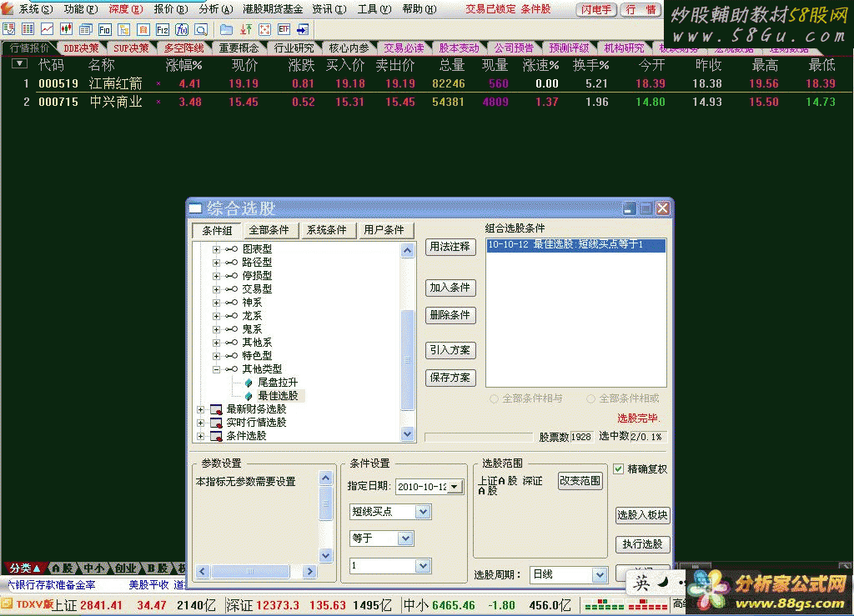Click the 执行选股 button
Viewport: 854px width, 616px height.
[642, 544]
